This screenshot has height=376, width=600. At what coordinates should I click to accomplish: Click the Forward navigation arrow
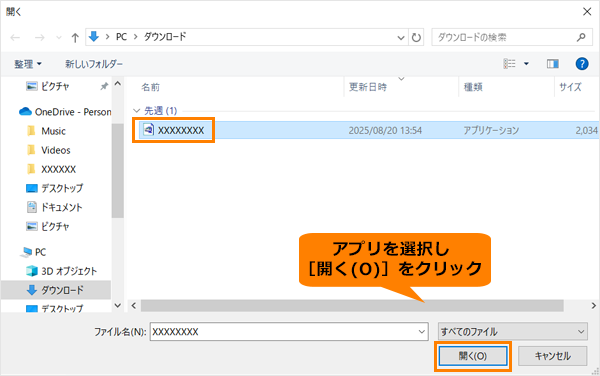click(39, 37)
